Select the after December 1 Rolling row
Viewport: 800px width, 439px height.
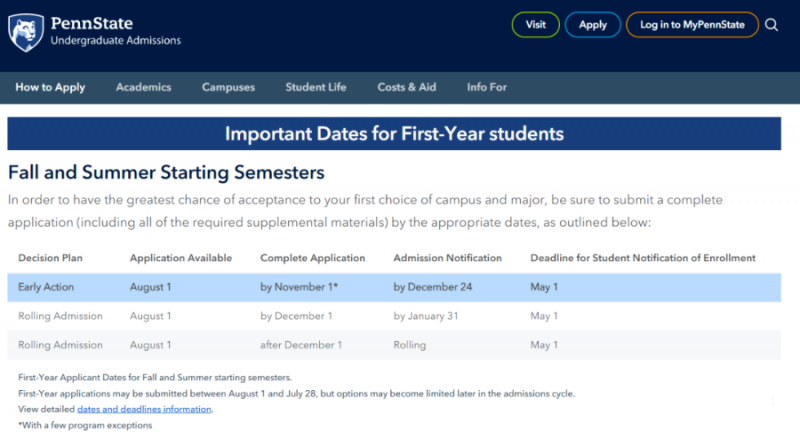point(394,345)
